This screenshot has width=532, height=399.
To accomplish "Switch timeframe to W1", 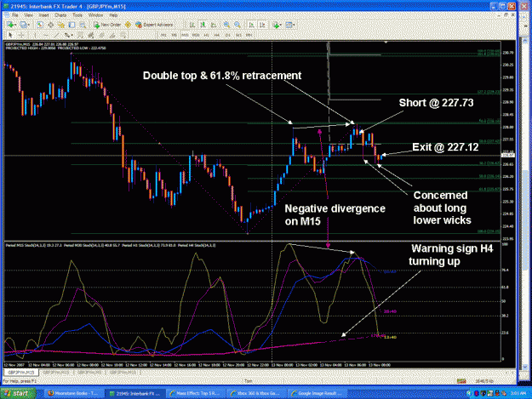I will click(x=238, y=35).
